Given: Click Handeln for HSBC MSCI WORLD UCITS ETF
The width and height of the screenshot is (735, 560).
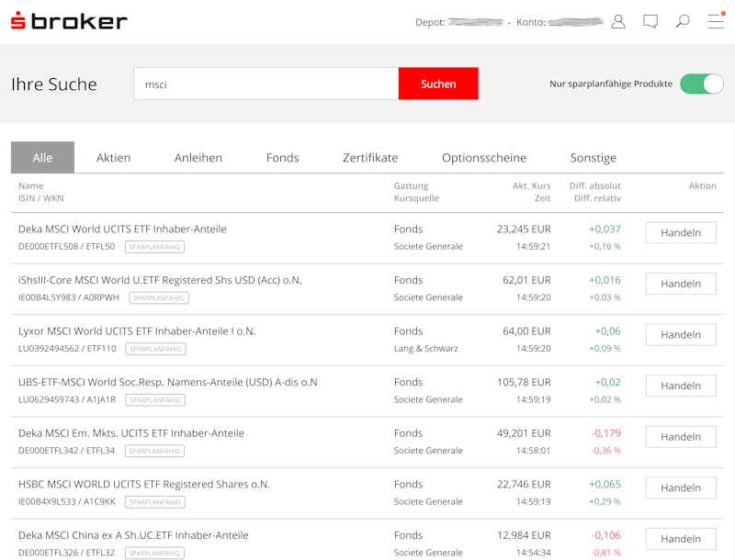Looking at the screenshot, I should (681, 487).
